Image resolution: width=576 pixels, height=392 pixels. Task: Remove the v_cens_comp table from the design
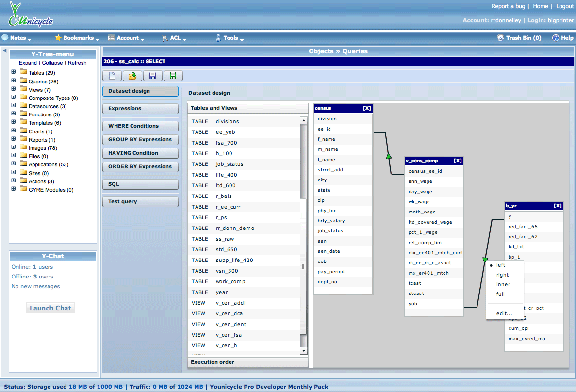(458, 161)
